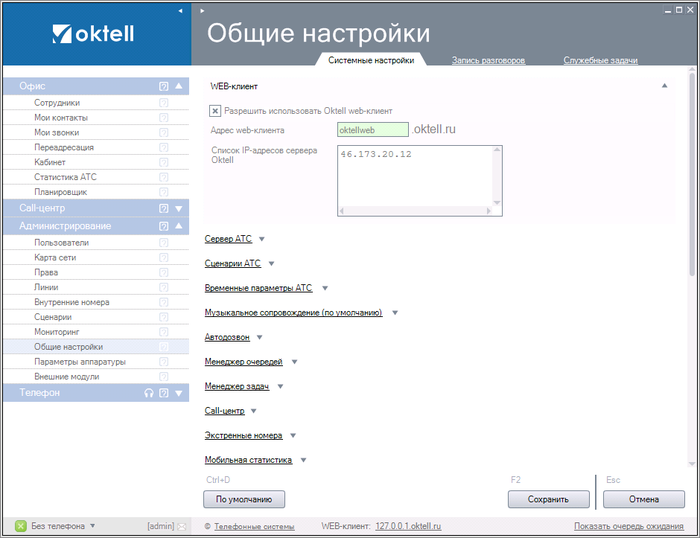Click the envelope icon next to [admin]
Image resolution: width=700 pixels, height=538 pixels.
(x=182, y=525)
